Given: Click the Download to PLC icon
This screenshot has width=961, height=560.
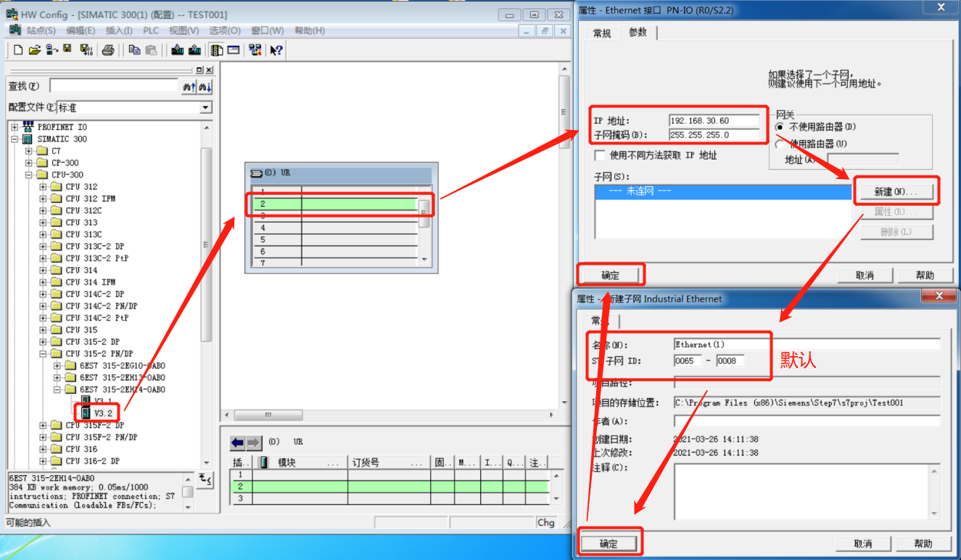Looking at the screenshot, I should pos(178,49).
